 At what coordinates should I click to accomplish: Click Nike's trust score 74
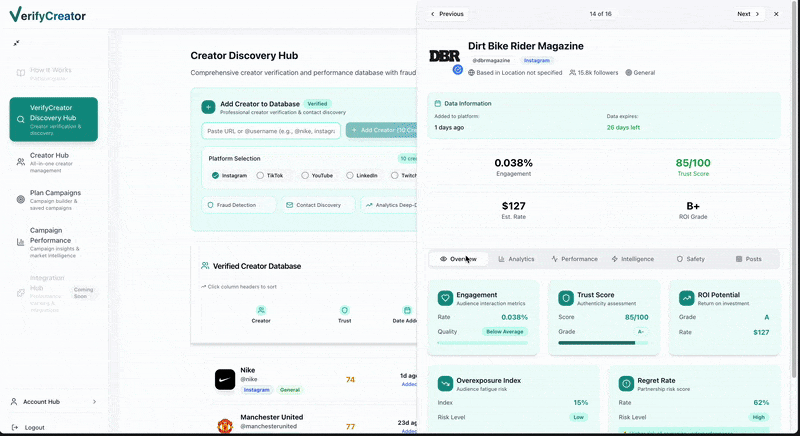(350, 379)
